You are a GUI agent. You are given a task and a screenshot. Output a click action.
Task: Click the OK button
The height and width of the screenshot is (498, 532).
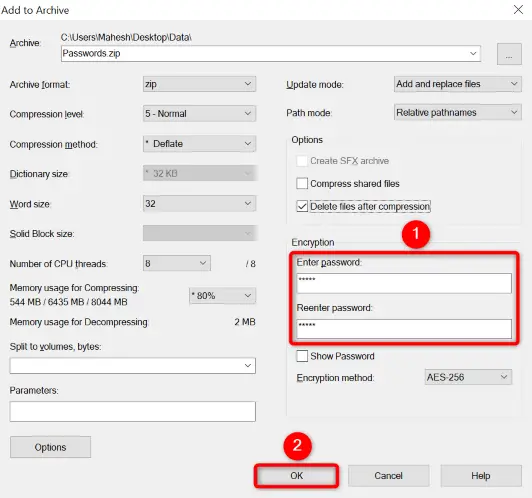tap(297, 476)
